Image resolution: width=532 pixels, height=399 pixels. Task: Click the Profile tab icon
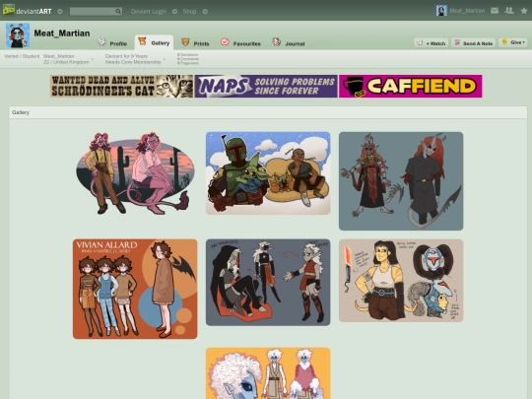pyautogui.click(x=101, y=42)
